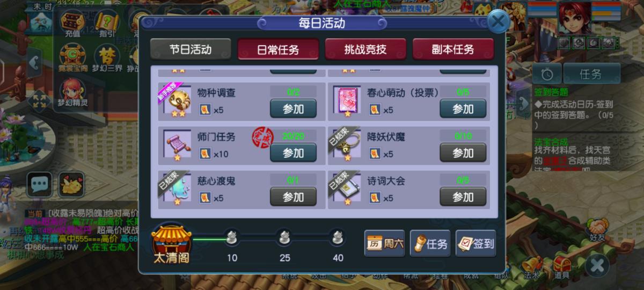Switch to 挑战竞技 tab

pyautogui.click(x=365, y=49)
